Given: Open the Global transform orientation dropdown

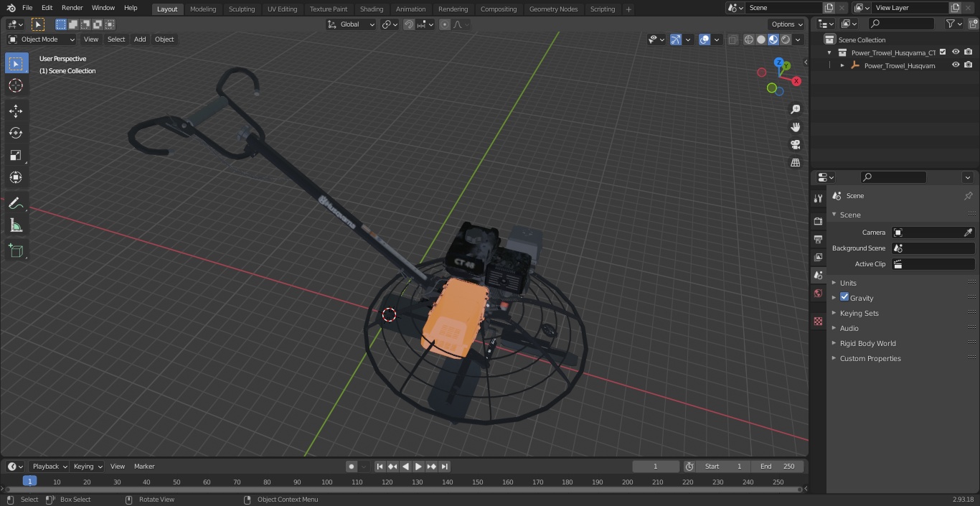Looking at the screenshot, I should pyautogui.click(x=352, y=24).
